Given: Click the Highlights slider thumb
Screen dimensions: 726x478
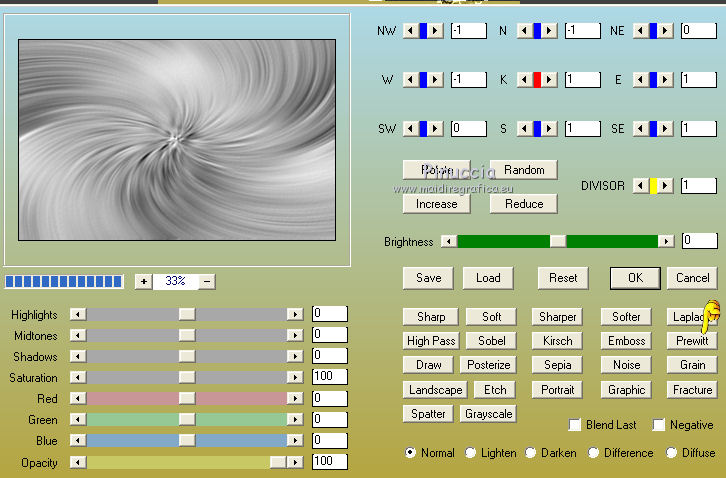Looking at the screenshot, I should click(x=187, y=314).
